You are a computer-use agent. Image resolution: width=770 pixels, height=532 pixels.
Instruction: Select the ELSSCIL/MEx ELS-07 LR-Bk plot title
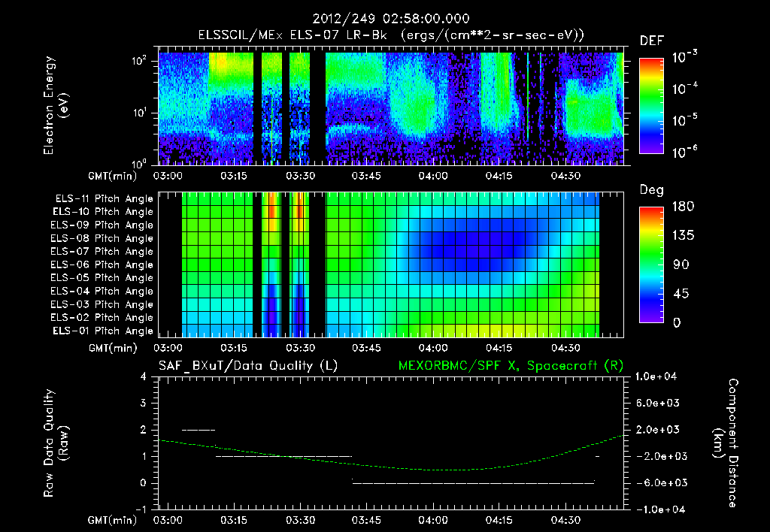[391, 35]
